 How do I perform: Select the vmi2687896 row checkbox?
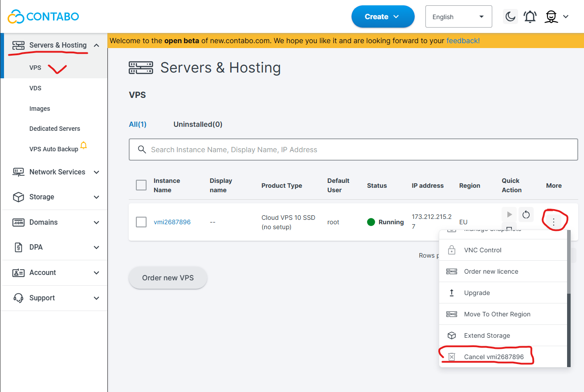(141, 222)
